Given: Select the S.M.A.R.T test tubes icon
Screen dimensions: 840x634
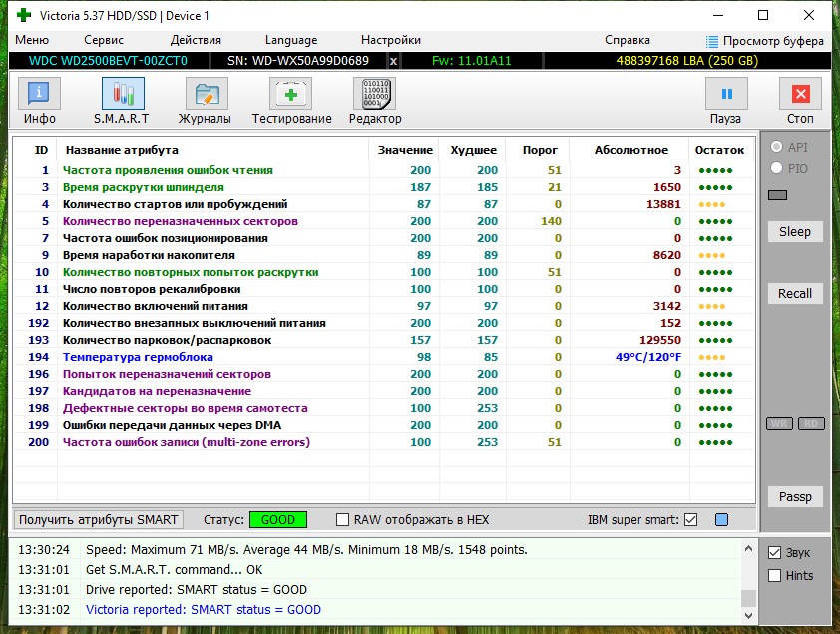Looking at the screenshot, I should click(x=123, y=94).
